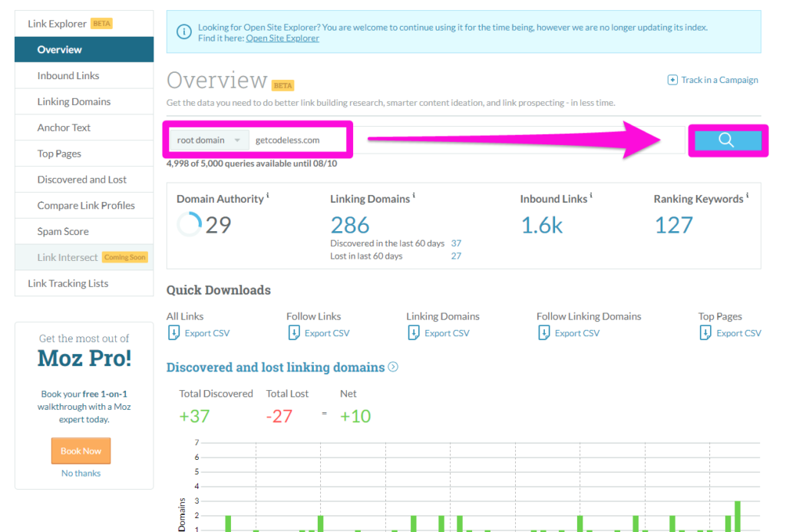Open Discovered and Lost in the sidebar
This screenshot has width=786, height=532.
click(84, 180)
